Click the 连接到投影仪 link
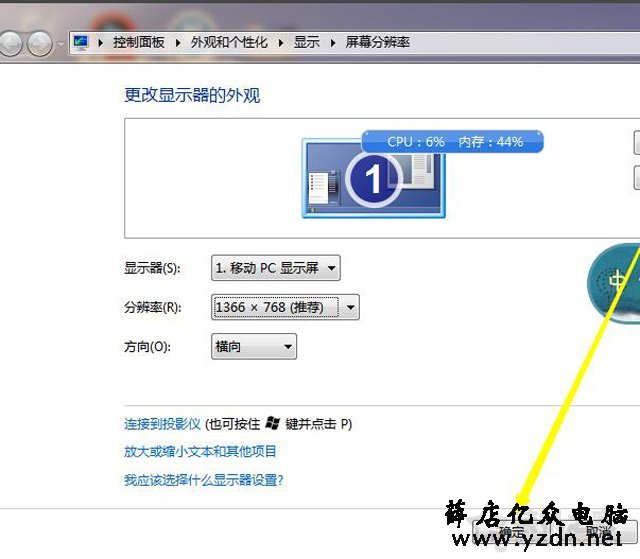Screen dimensions: 640x559 162,424
